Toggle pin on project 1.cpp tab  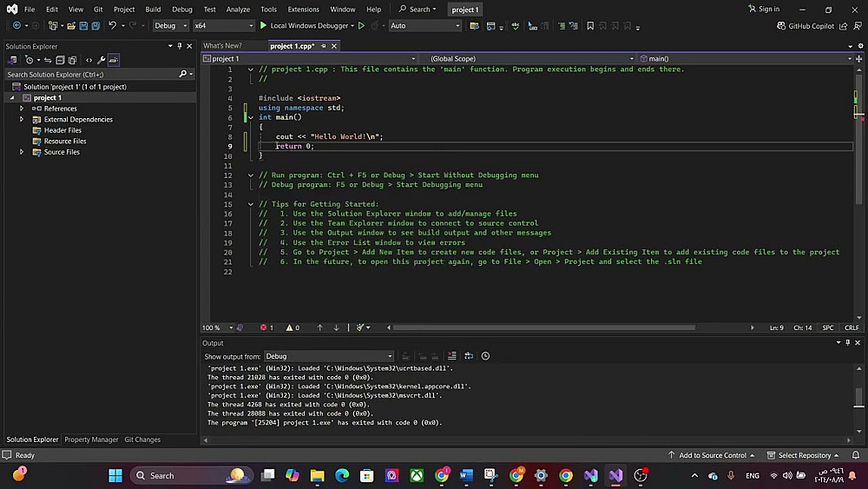pos(324,46)
